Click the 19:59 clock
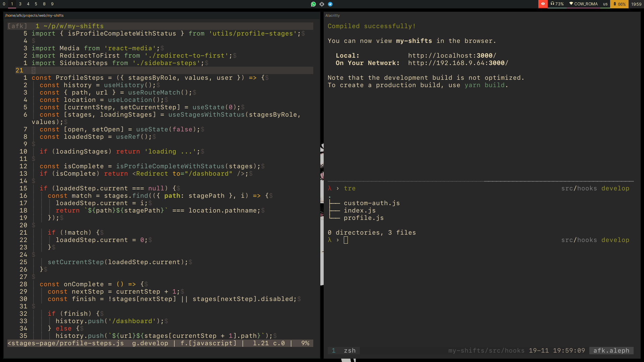644x362 pixels. tap(636, 4)
